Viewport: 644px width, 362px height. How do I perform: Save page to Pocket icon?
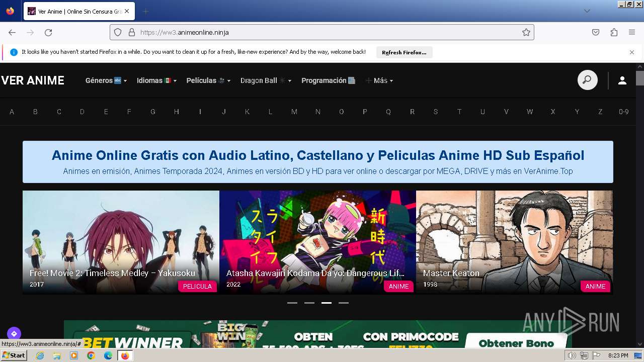[x=596, y=32]
